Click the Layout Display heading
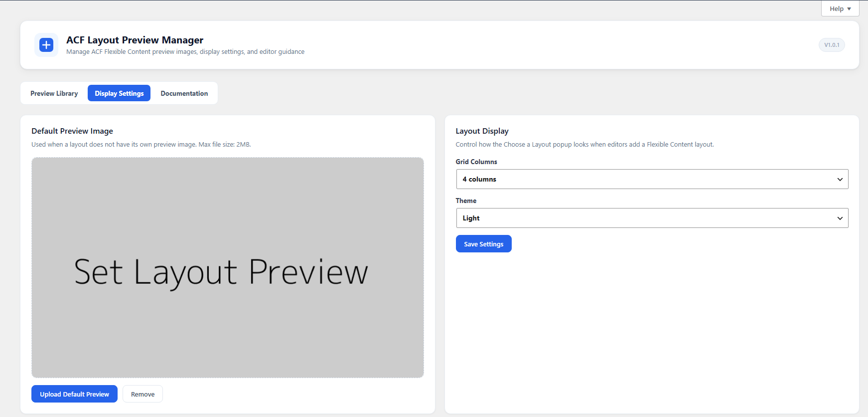Viewport: 868px width, 417px height. 482,131
